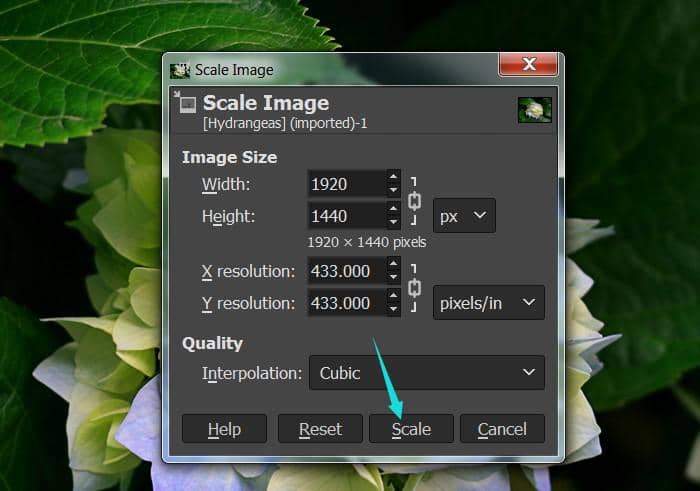The height and width of the screenshot is (491, 700).
Task: Click the Scale Image dialog header icon
Action: pyautogui.click(x=185, y=102)
